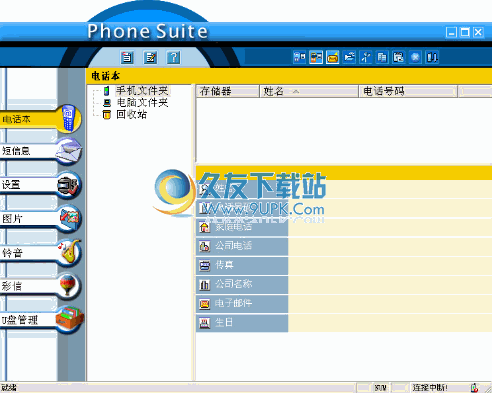The width and height of the screenshot is (492, 393).
Task: Click the document list icon in top toolbar
Action: click(x=127, y=57)
